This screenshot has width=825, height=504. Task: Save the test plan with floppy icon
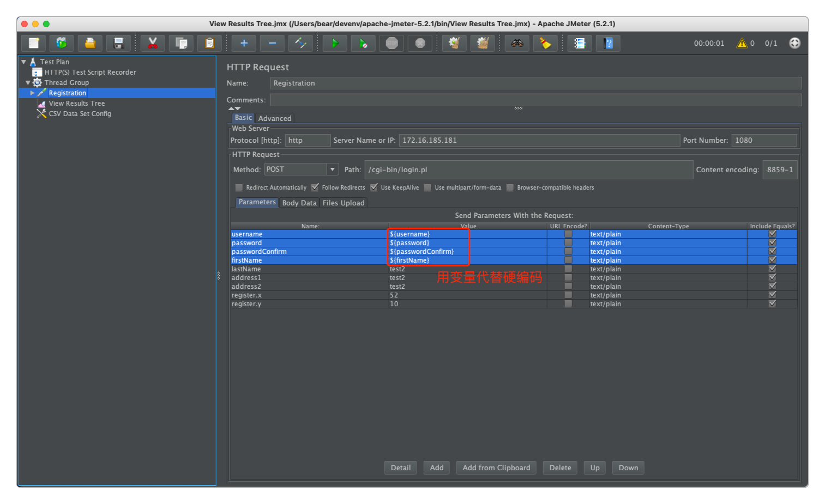[118, 43]
